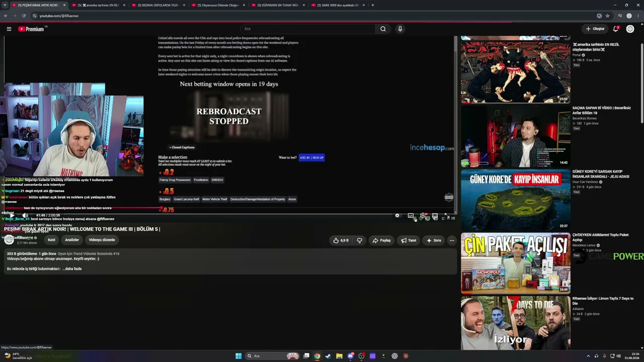Click the Windows taskbar search box

272,356
